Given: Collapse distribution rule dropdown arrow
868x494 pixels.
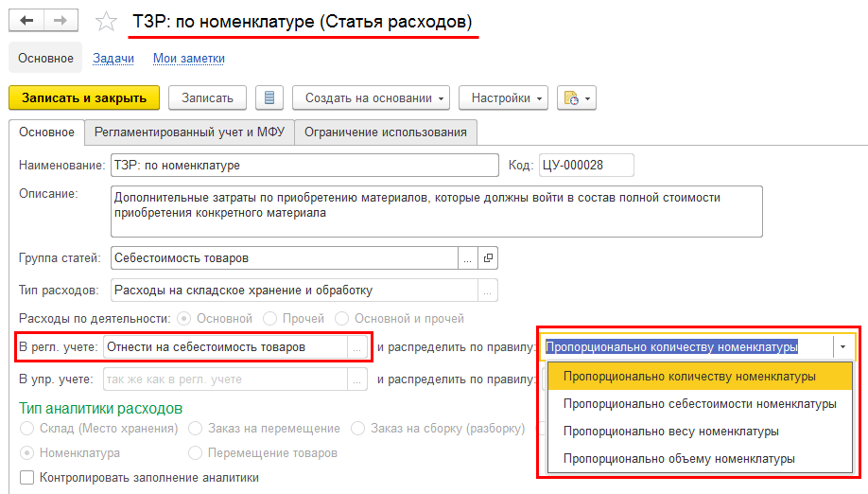Looking at the screenshot, I should coord(842,347).
